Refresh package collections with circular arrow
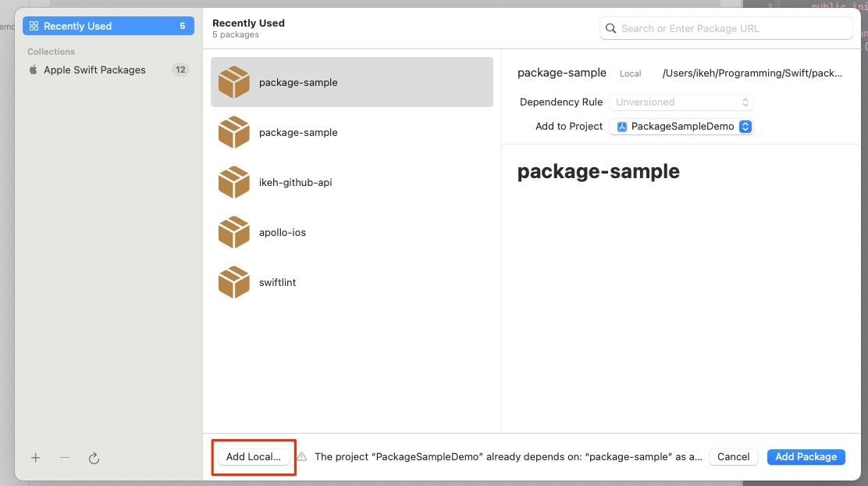The width and height of the screenshot is (868, 486). point(94,459)
